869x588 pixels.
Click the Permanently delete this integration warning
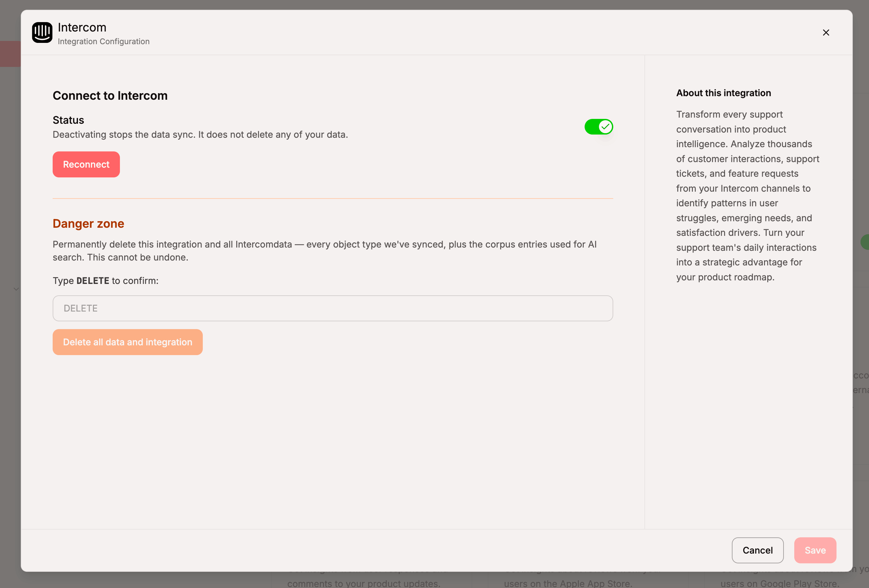coord(325,251)
